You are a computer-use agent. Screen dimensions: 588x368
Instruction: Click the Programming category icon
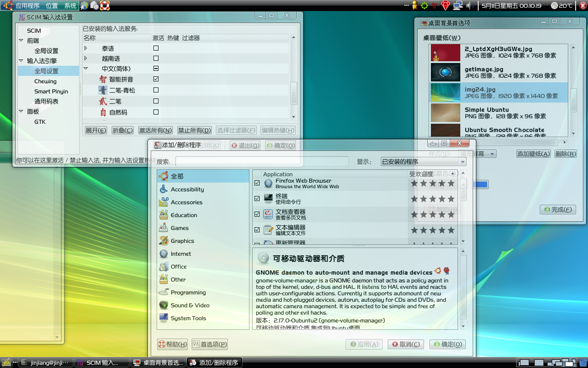click(164, 292)
